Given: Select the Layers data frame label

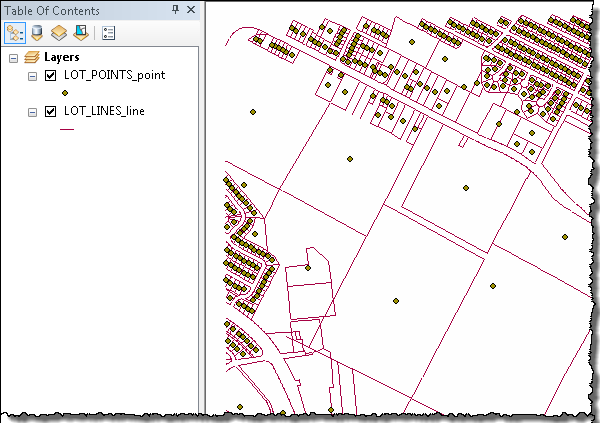Looking at the screenshot, I should click(x=62, y=58).
